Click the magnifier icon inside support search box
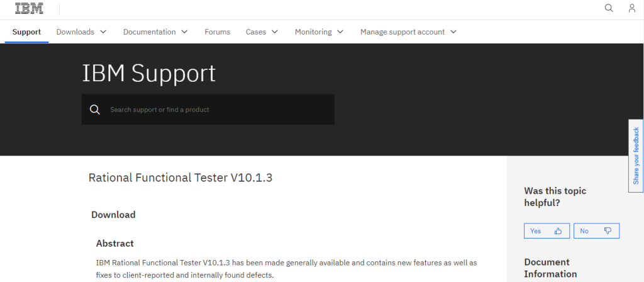Viewport: 644px width, 282px height. 95,110
